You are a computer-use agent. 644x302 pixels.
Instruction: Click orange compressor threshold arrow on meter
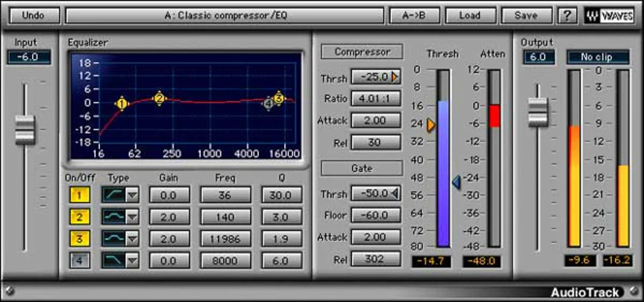point(431,125)
